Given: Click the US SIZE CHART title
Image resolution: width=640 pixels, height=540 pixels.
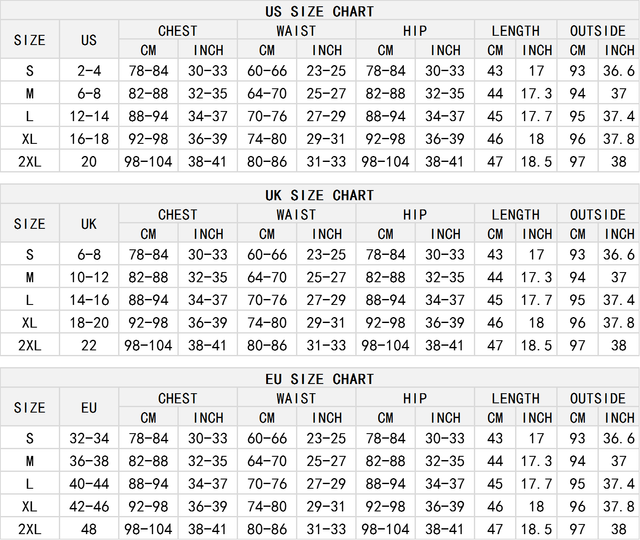Looking at the screenshot, I should point(320,11).
